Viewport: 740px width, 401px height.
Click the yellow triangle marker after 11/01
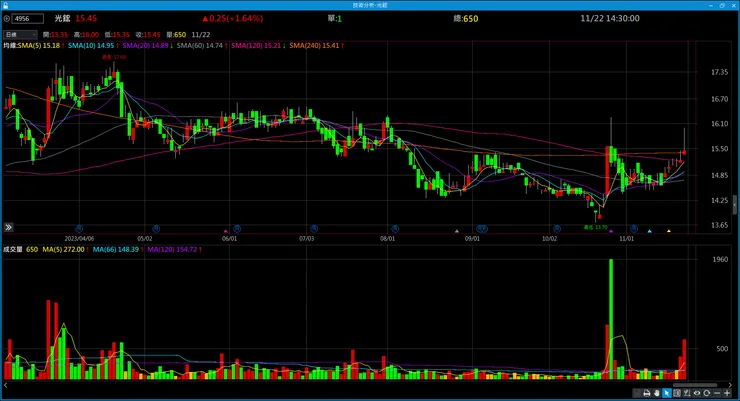point(669,231)
